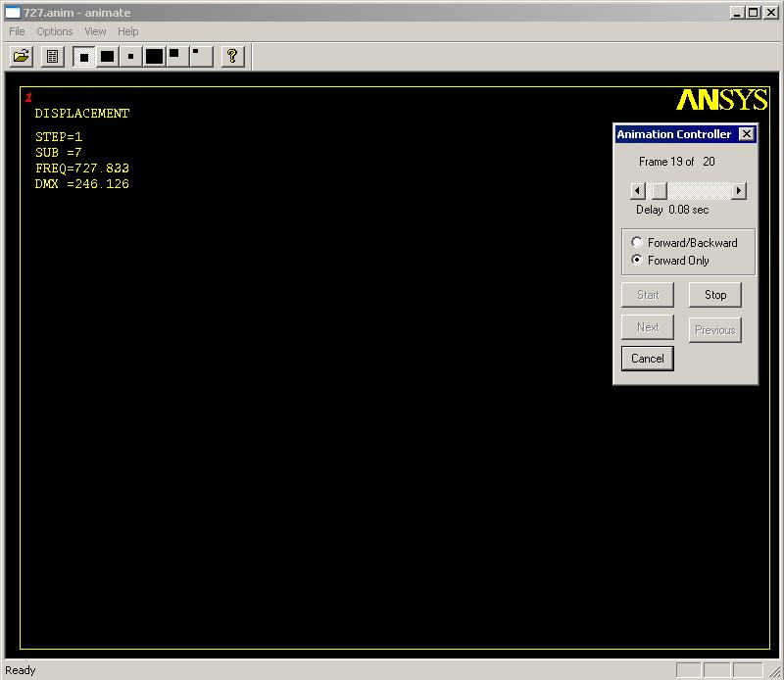Screen dimensions: 784x680
Task: Select the pressed medium centered-square size button
Action: [x=84, y=57]
